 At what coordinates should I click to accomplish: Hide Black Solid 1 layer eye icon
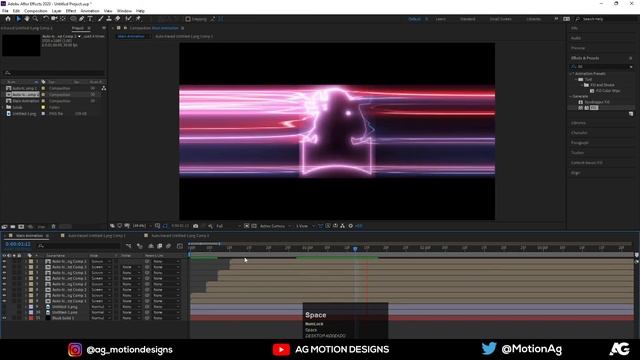click(x=4, y=318)
